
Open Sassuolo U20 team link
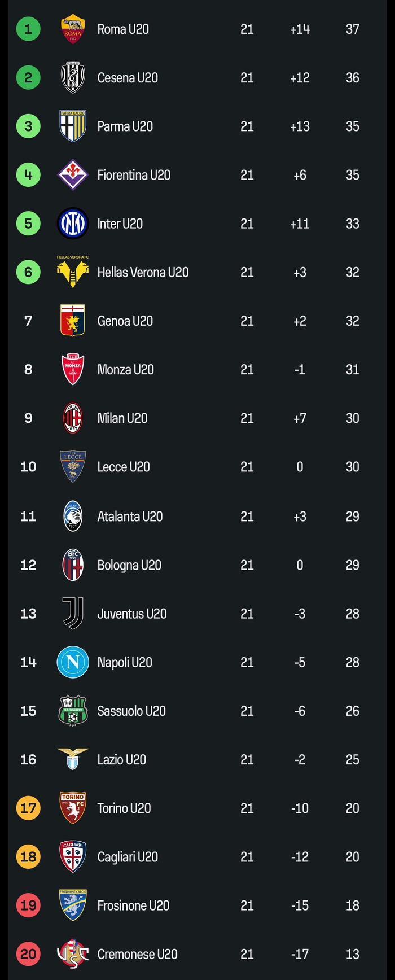(131, 711)
